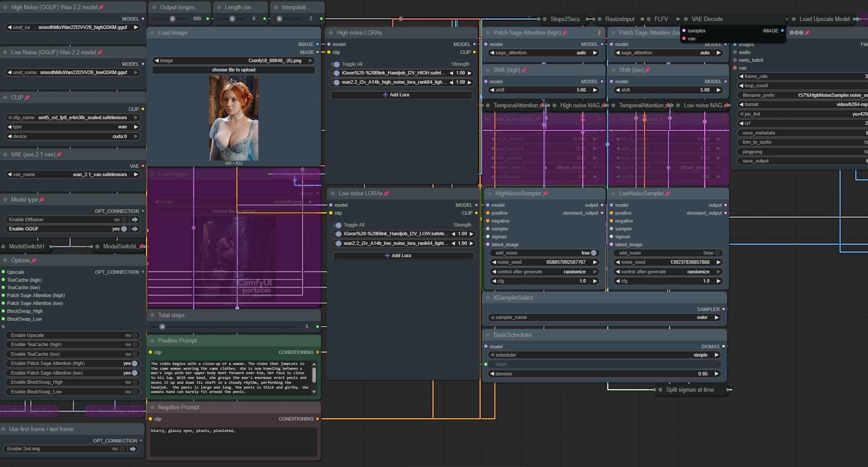Click the pin icon beside Options title
This screenshot has width=868, height=467.
click(34, 261)
